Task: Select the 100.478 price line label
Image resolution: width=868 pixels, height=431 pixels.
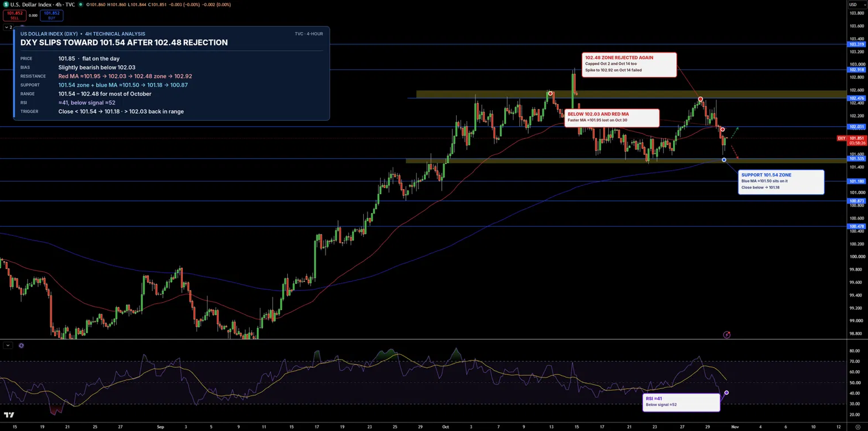Action: click(856, 226)
